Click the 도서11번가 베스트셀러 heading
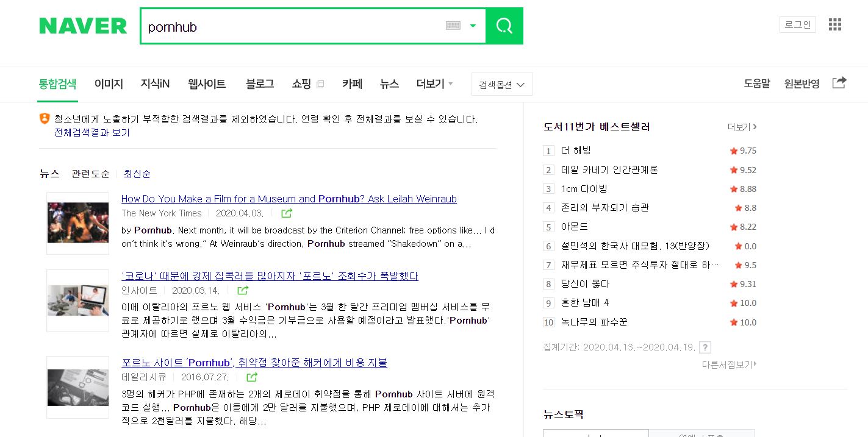Image resolution: width=868 pixels, height=437 pixels. (597, 127)
